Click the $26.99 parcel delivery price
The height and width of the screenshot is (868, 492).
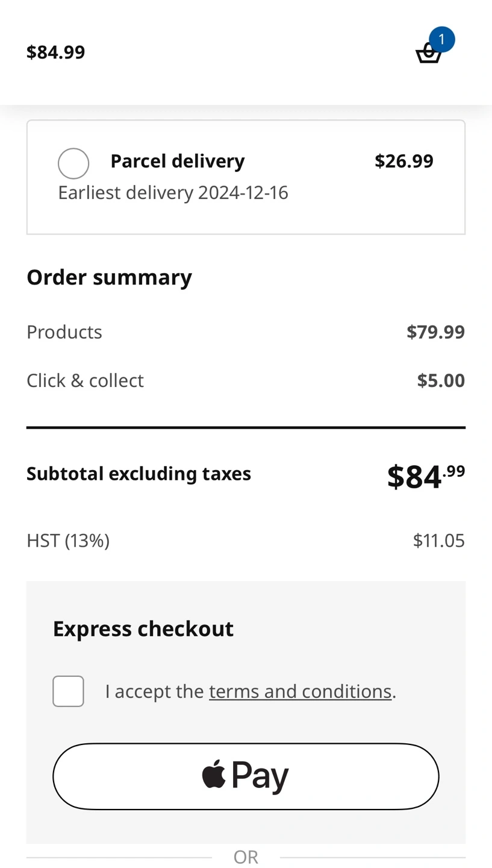pos(403,161)
